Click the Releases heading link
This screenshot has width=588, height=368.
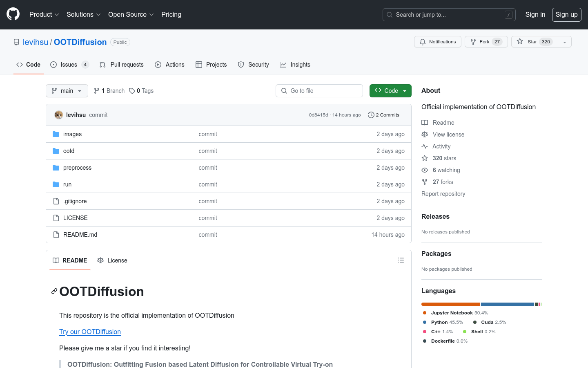(x=435, y=216)
